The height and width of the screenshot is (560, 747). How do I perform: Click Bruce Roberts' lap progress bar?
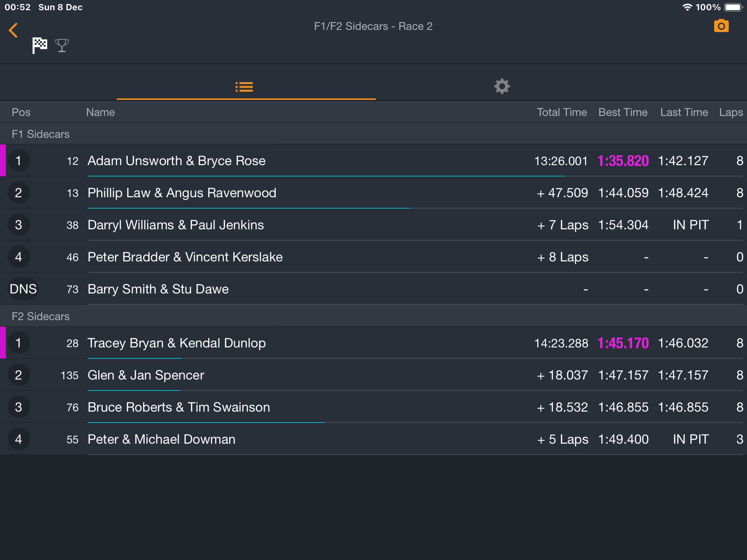pos(206,423)
